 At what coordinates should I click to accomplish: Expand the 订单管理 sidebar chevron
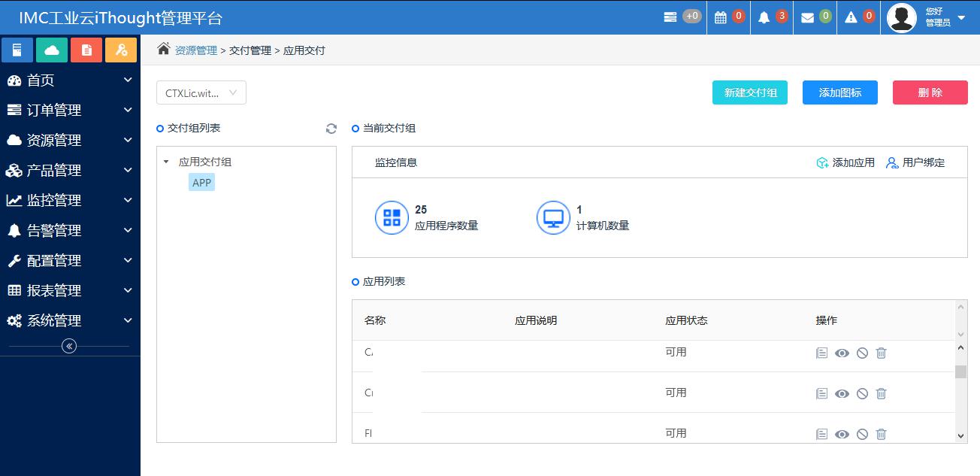point(128,110)
